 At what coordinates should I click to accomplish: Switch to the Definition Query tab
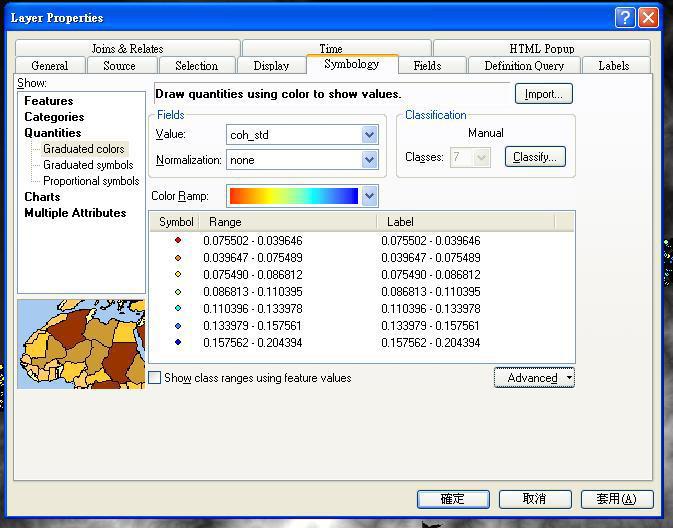coord(524,66)
